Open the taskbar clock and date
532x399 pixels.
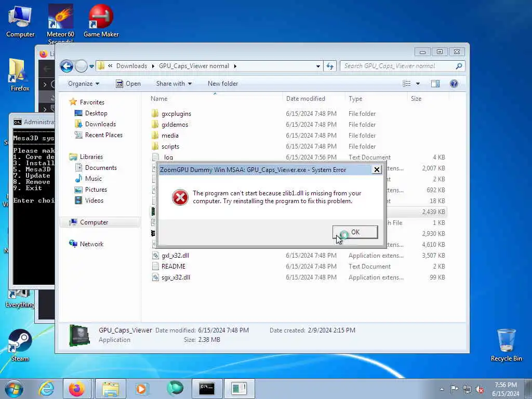click(506, 389)
